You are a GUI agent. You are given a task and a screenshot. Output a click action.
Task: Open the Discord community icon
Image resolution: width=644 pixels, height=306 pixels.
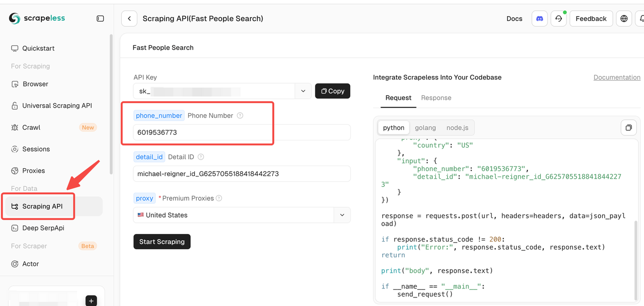(539, 19)
